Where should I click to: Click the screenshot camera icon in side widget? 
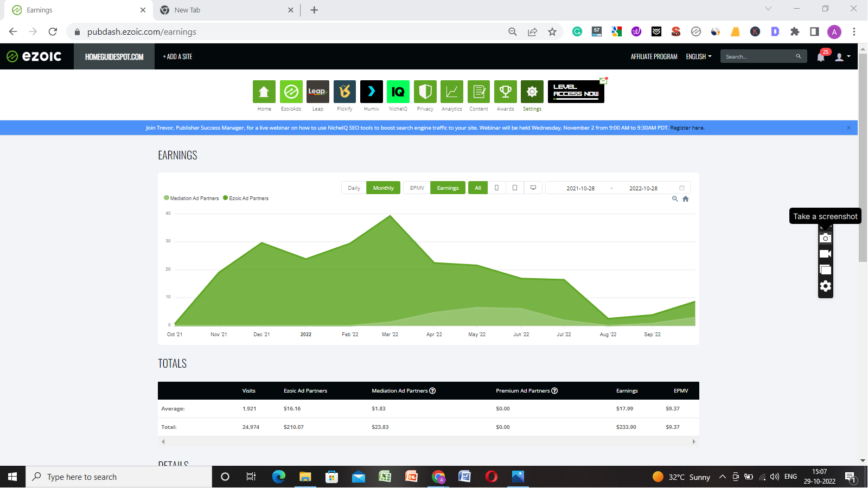click(825, 238)
